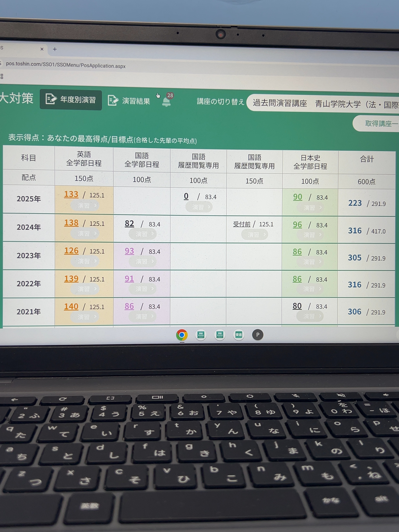Image resolution: width=399 pixels, height=532 pixels.
Task: Open the dark P app in the shelf
Action: click(258, 335)
